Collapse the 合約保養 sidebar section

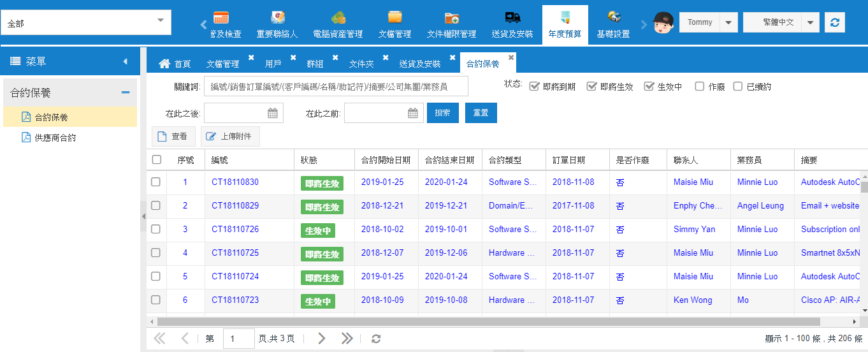point(126,93)
